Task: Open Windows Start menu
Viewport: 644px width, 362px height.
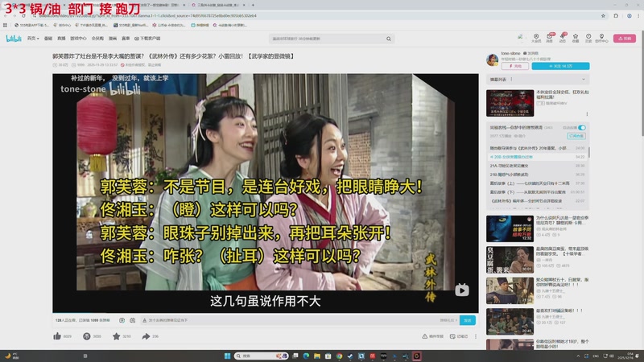Action: pos(227,356)
